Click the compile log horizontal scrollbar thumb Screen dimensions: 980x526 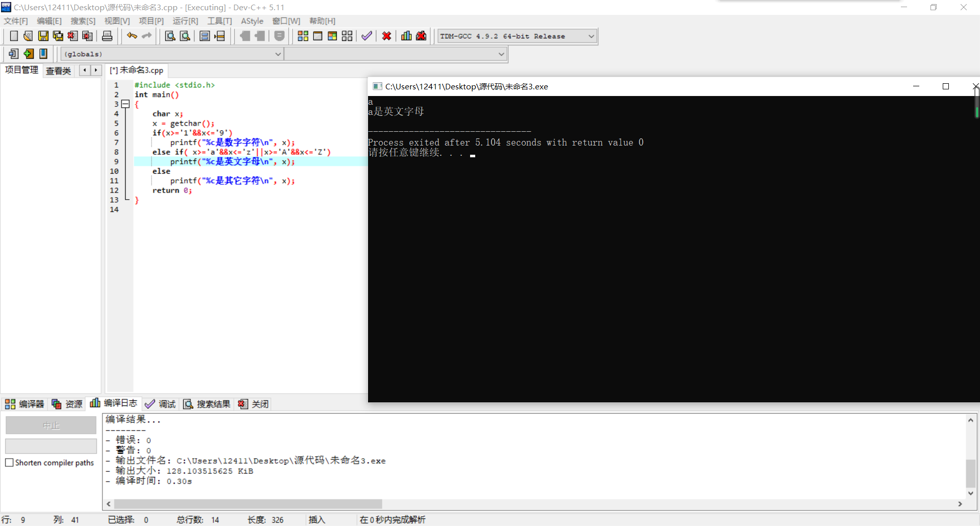(248, 504)
